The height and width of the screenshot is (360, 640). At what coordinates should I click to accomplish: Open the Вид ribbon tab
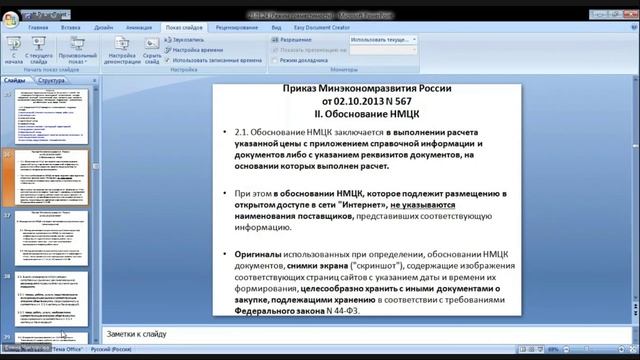276,28
